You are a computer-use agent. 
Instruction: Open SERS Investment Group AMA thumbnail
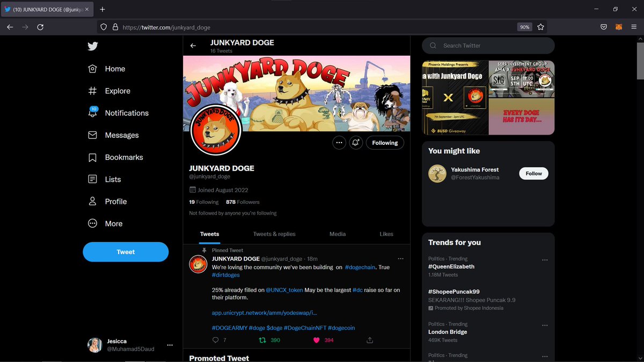522,79
